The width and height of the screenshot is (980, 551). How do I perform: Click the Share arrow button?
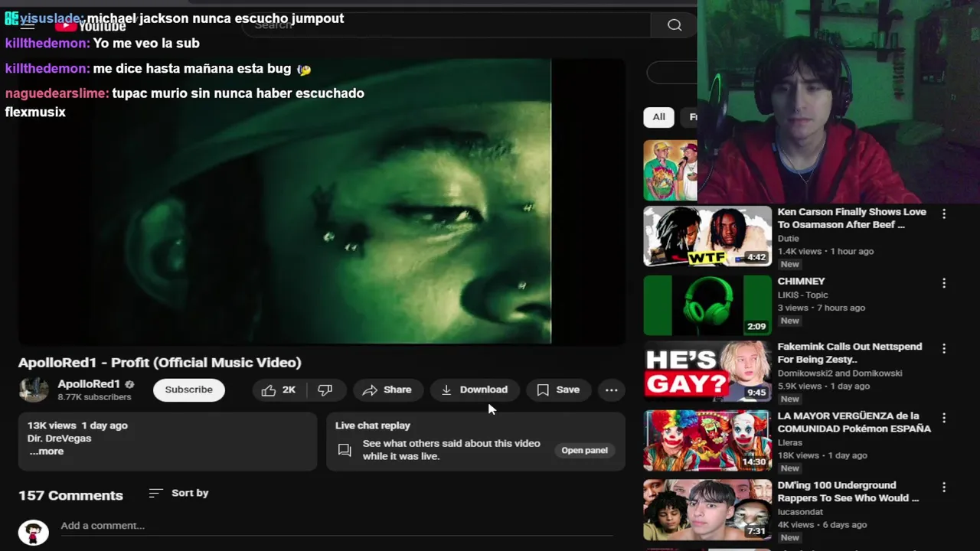(x=387, y=390)
